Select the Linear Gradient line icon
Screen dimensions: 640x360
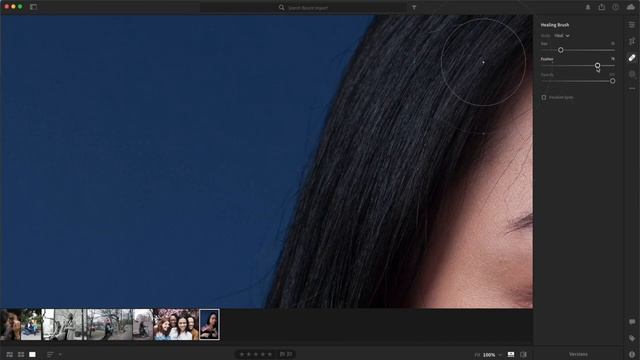click(632, 88)
